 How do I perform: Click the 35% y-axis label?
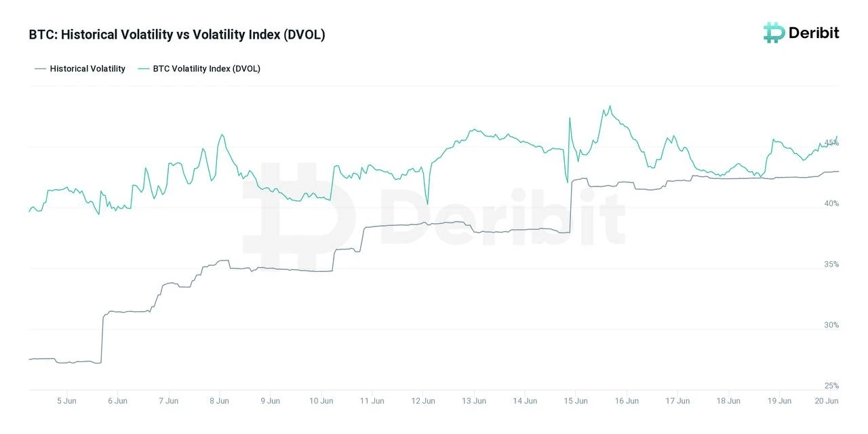[831, 264]
